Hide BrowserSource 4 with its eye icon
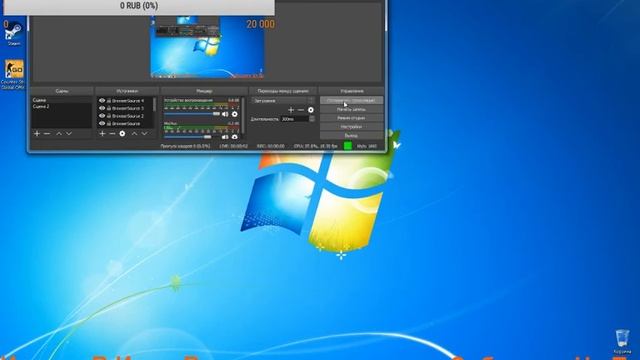The width and height of the screenshot is (640, 360). point(102,100)
